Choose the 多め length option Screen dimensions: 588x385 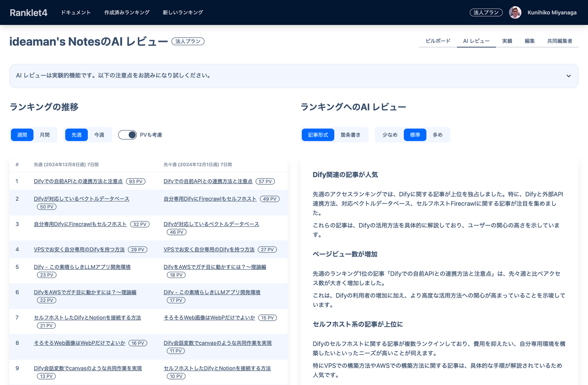click(438, 135)
